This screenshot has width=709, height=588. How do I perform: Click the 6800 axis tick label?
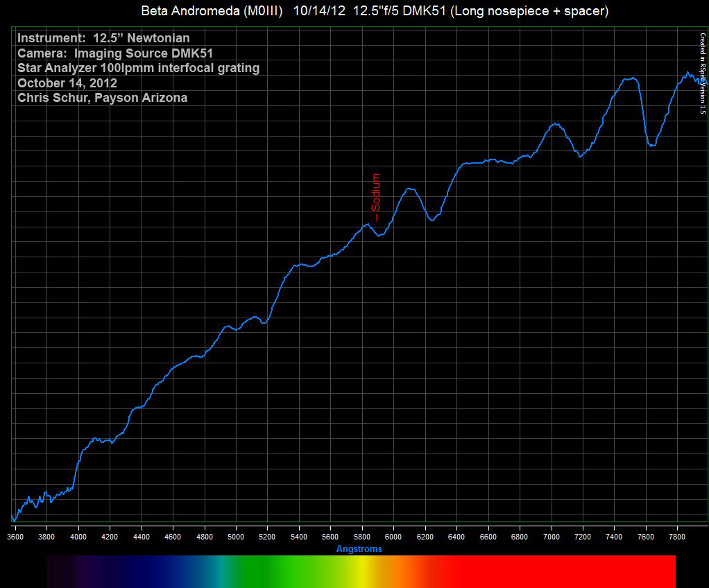coord(520,537)
